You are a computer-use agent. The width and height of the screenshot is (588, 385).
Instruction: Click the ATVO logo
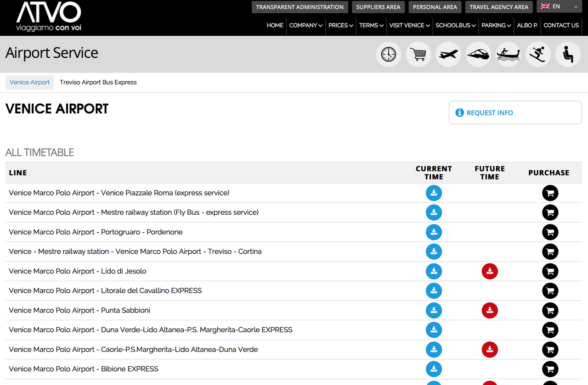pyautogui.click(x=49, y=17)
